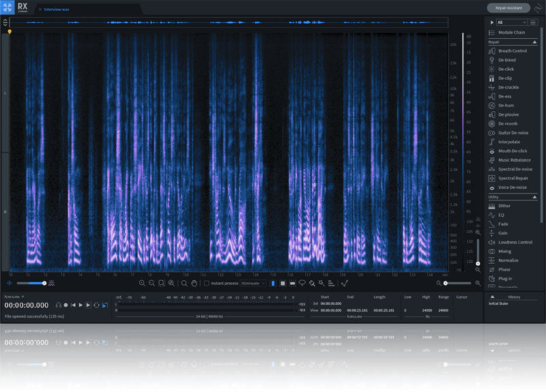Open the De-plosive module

coord(504,115)
